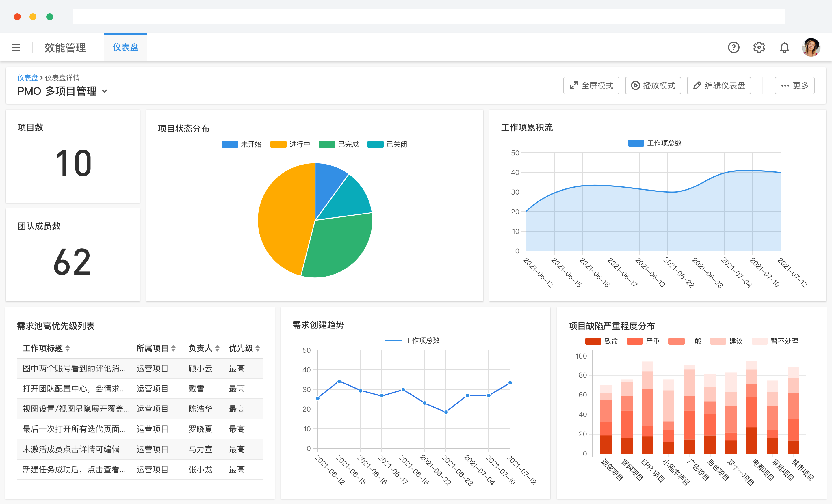Click the 效能管理 menu title
The width and height of the screenshot is (832, 504).
pyautogui.click(x=65, y=48)
